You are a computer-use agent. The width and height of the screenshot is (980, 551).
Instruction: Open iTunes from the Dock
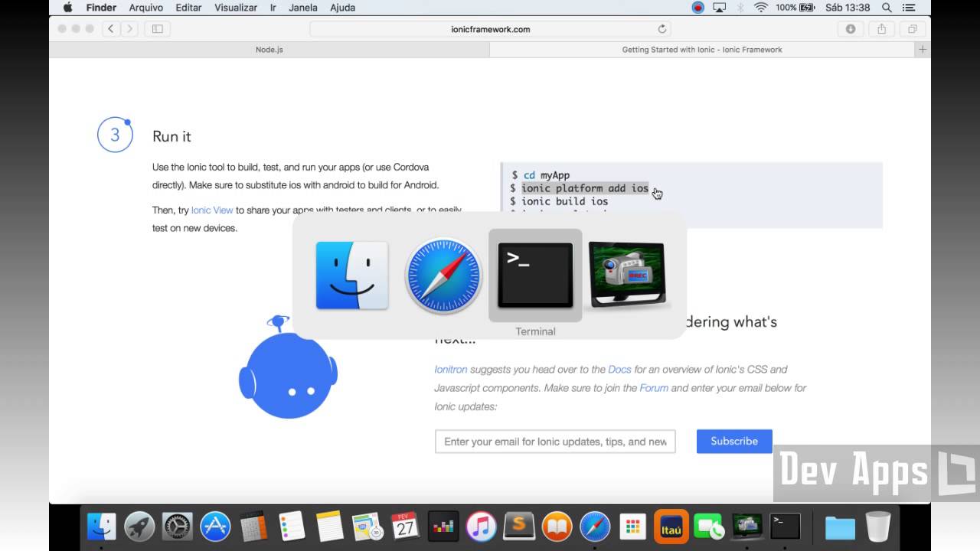(481, 527)
